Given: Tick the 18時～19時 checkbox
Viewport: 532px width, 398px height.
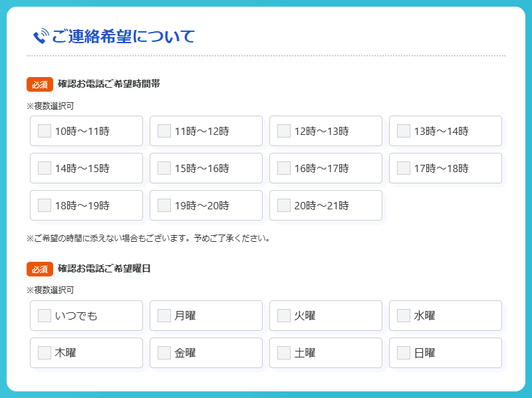Looking at the screenshot, I should pos(45,205).
